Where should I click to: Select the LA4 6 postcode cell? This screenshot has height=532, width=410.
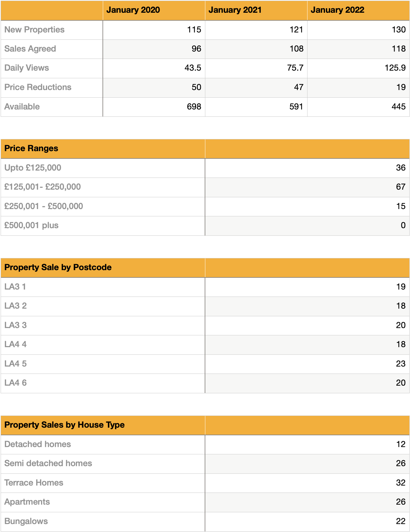click(16, 383)
